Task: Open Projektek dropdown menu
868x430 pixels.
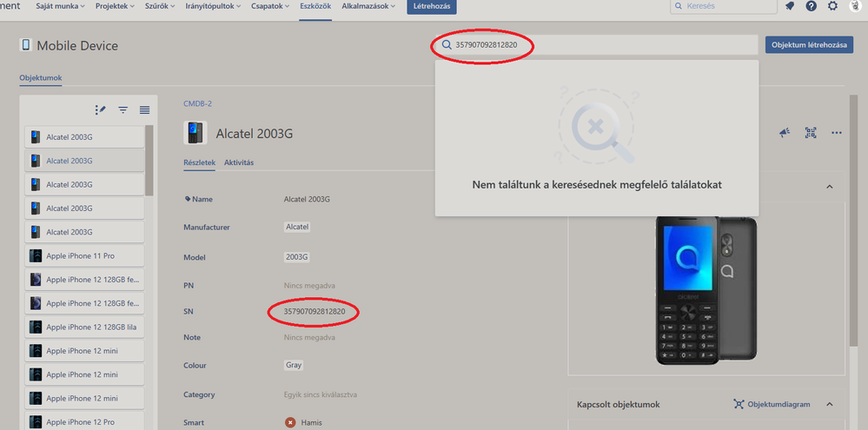Action: tap(116, 7)
